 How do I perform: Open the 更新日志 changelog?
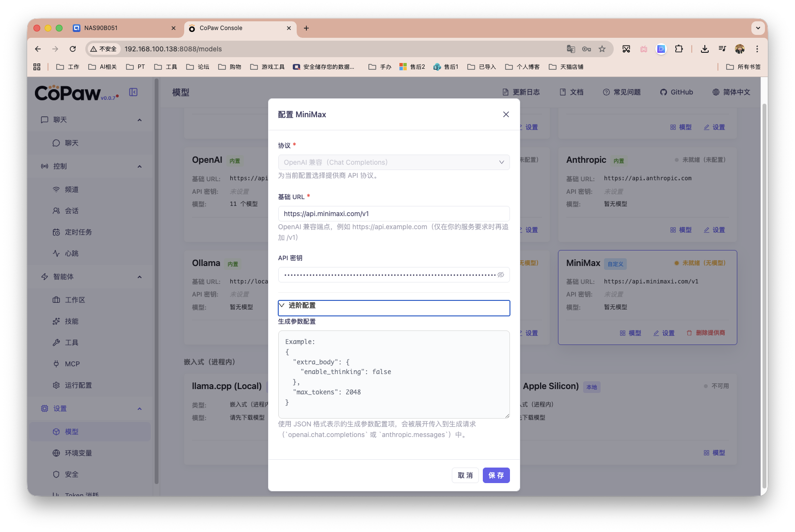click(521, 92)
